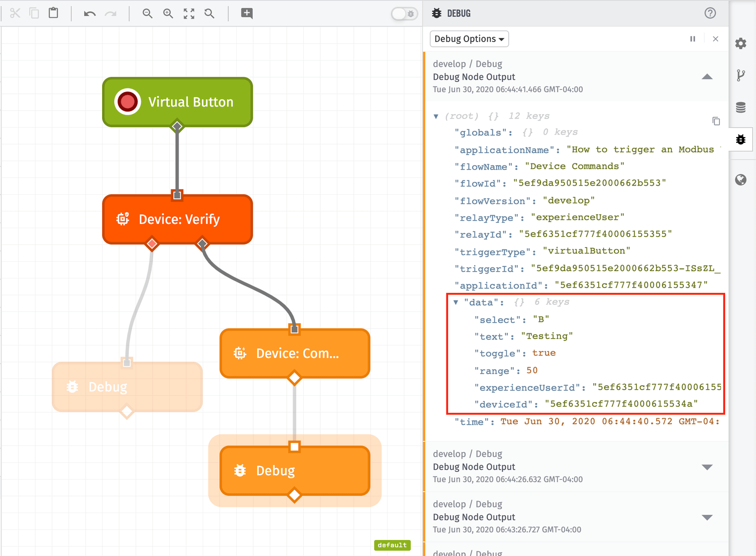Collapse the (root) JSON tree
This screenshot has height=556, width=756.
pos(436,116)
